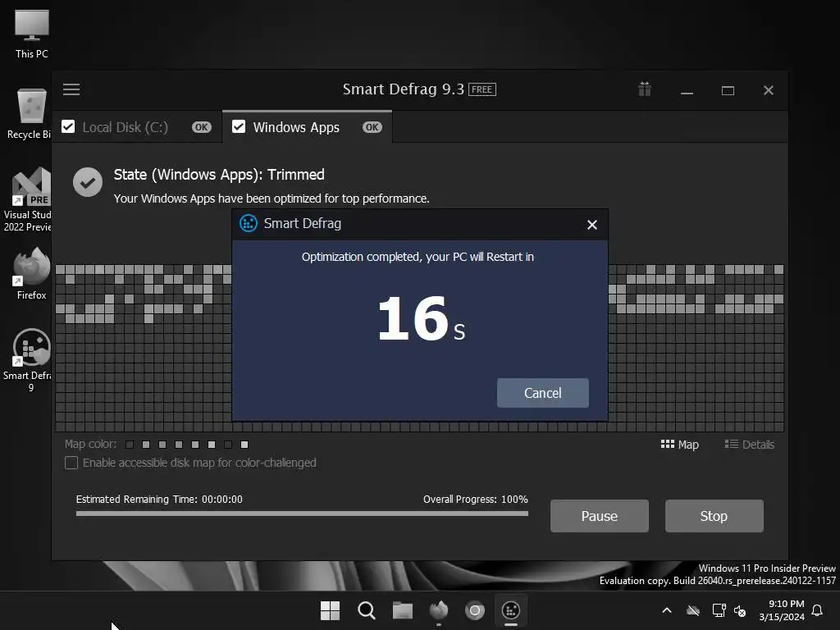Click the FREE badge beside the title
Screen dimensions: 840x630
coord(482,89)
